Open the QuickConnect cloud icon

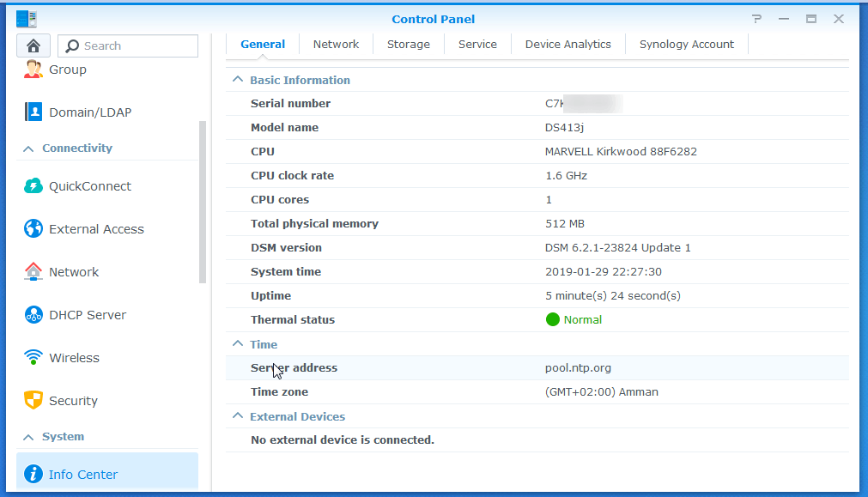click(33, 186)
